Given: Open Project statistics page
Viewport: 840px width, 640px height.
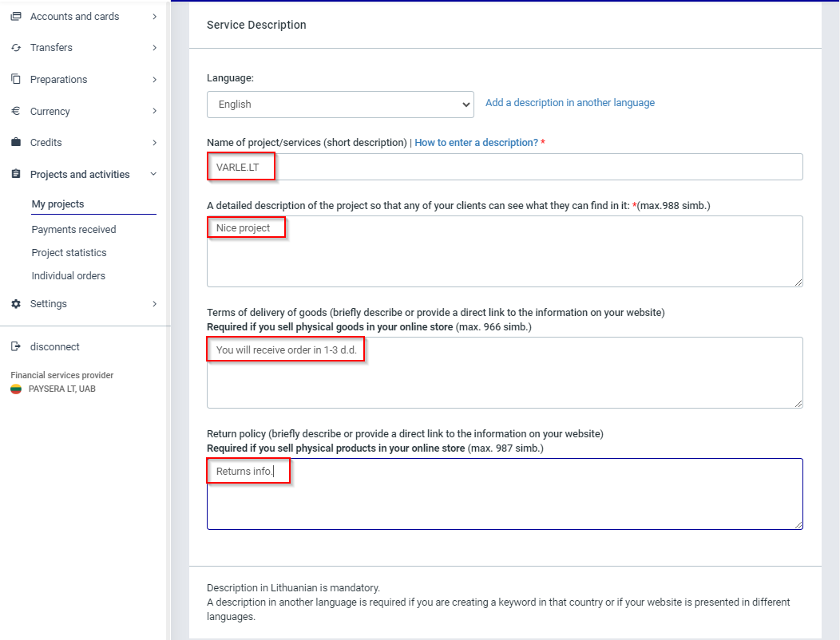Looking at the screenshot, I should click(x=69, y=253).
